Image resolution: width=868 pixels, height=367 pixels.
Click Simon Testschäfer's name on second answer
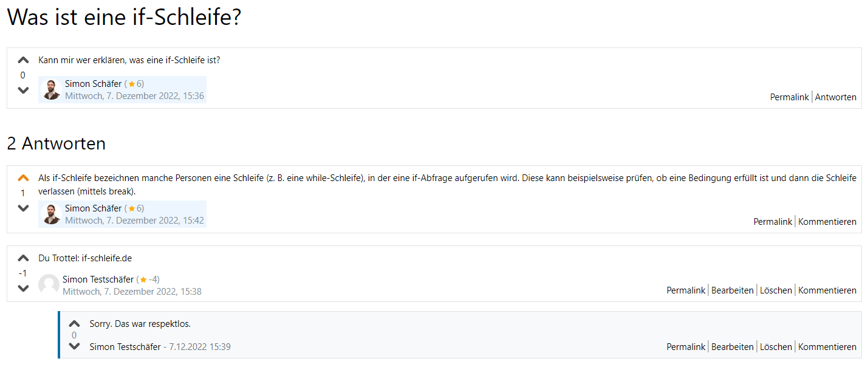[98, 280]
